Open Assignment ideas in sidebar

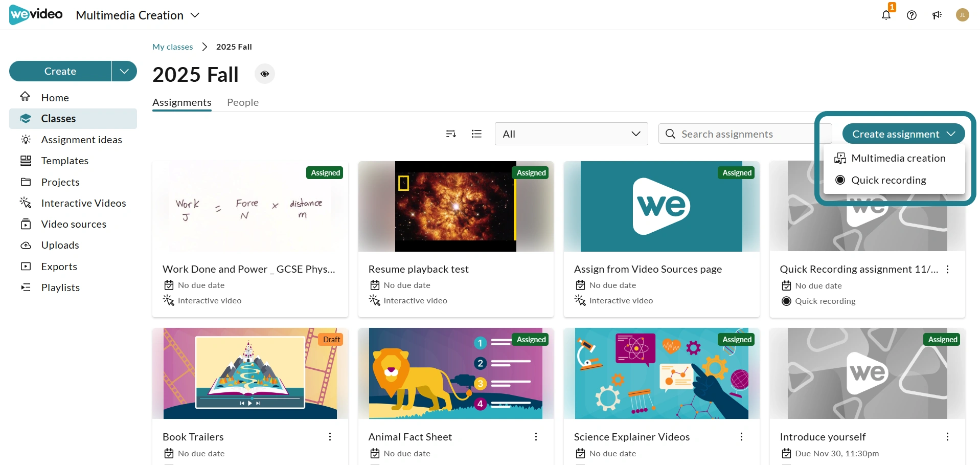(x=73, y=140)
